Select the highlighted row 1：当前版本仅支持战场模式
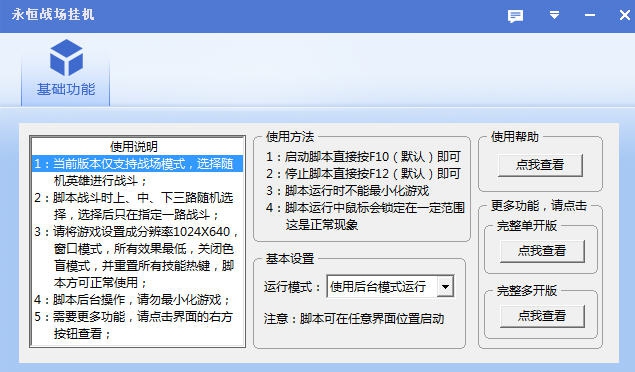This screenshot has height=372, width=635. point(138,164)
